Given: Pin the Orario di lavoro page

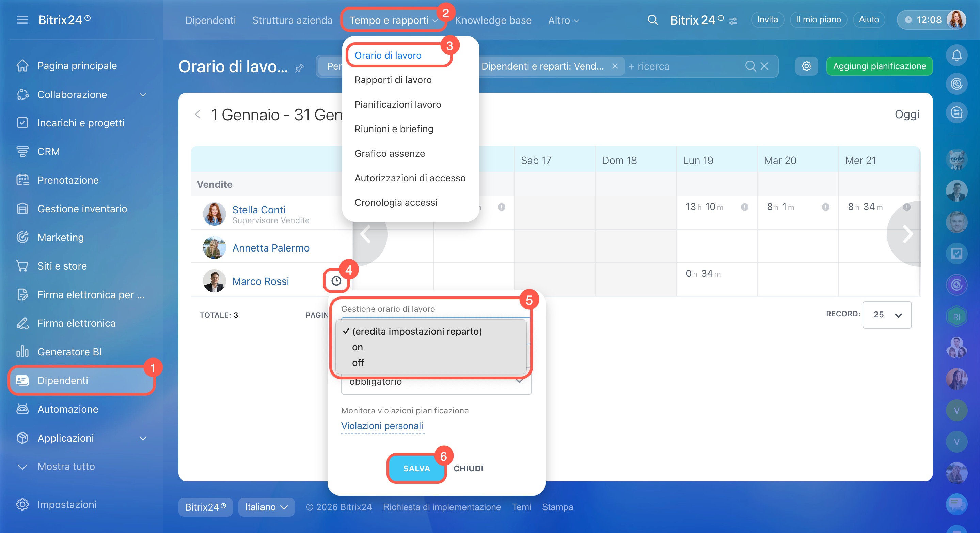Looking at the screenshot, I should [299, 68].
